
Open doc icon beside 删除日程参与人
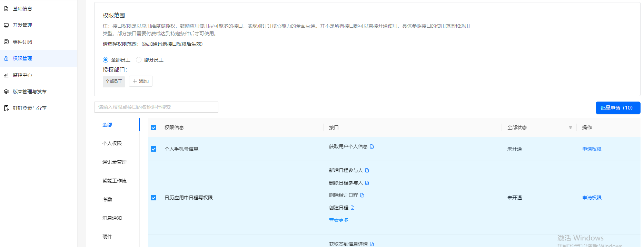367,183
